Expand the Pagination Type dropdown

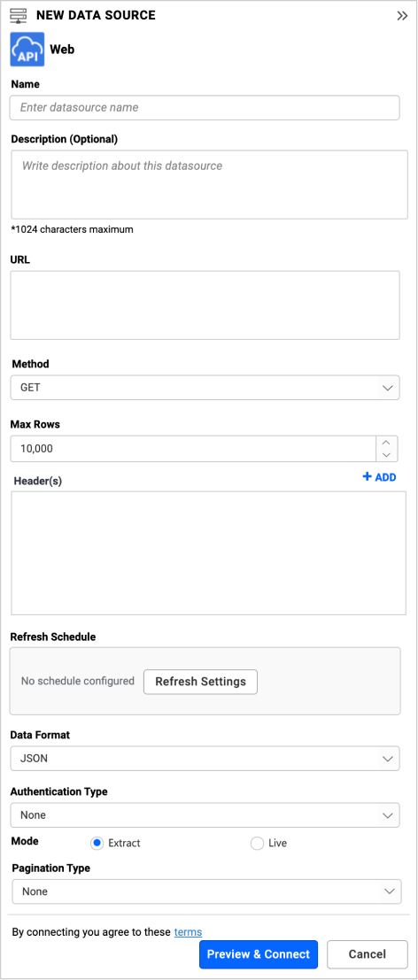tap(207, 891)
